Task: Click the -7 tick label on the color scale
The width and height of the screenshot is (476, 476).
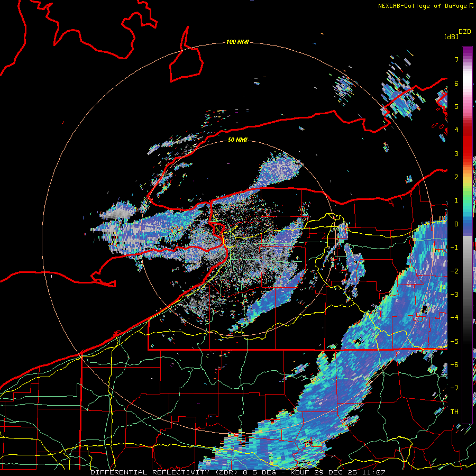Action: click(x=454, y=388)
